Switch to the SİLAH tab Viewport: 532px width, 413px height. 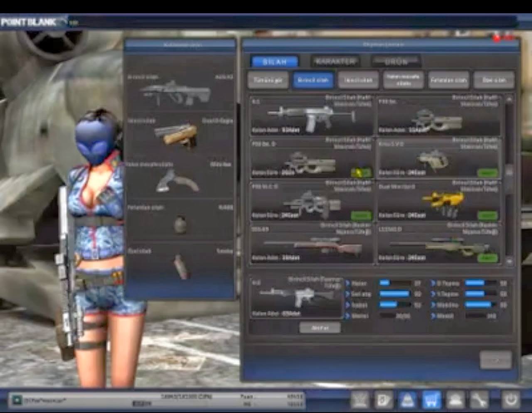tap(275, 61)
